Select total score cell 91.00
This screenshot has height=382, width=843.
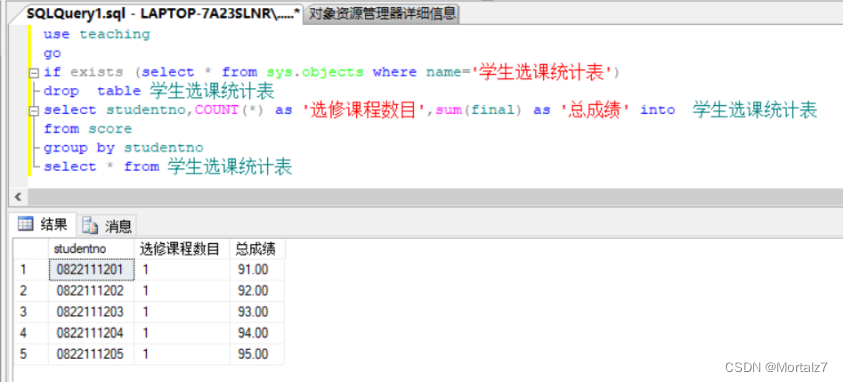(x=257, y=270)
